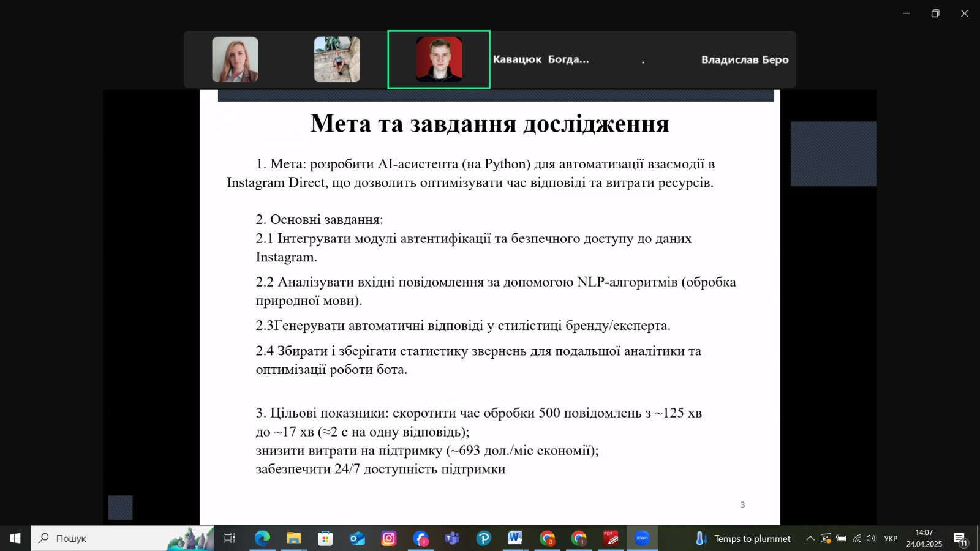Open Outlook from the taskbar
Image resolution: width=980 pixels, height=551 pixels.
point(357,538)
